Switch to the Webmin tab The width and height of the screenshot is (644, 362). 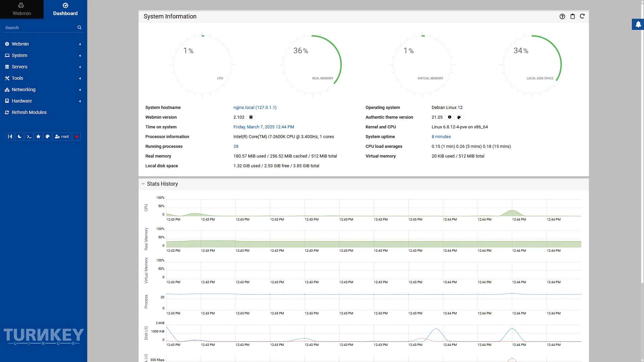point(22,9)
